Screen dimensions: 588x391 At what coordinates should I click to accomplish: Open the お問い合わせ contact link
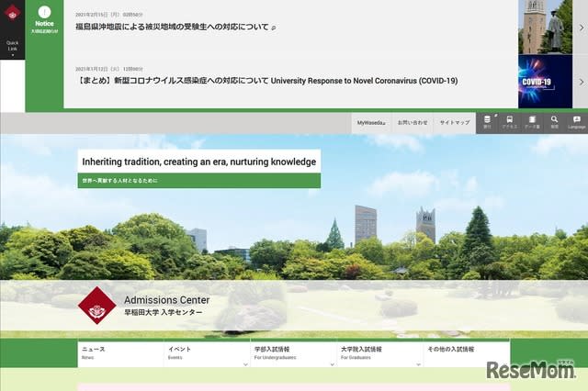point(413,123)
